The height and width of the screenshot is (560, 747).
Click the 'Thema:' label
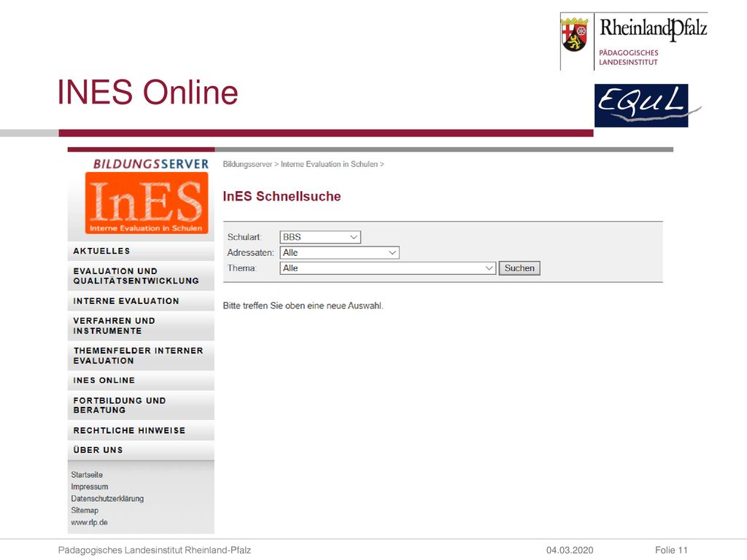pos(242,268)
